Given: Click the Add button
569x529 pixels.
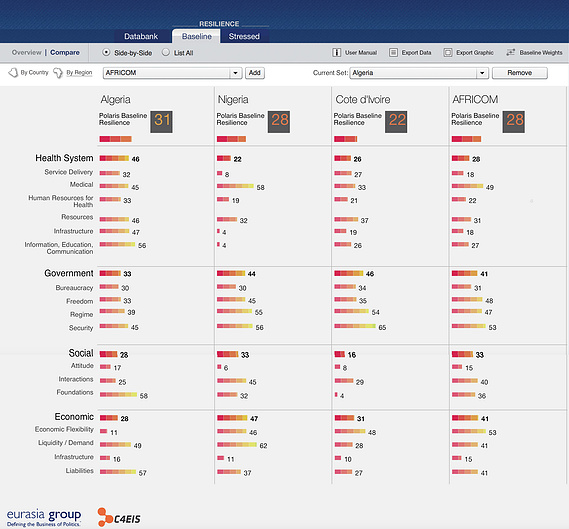Looking at the screenshot, I should pyautogui.click(x=255, y=73).
